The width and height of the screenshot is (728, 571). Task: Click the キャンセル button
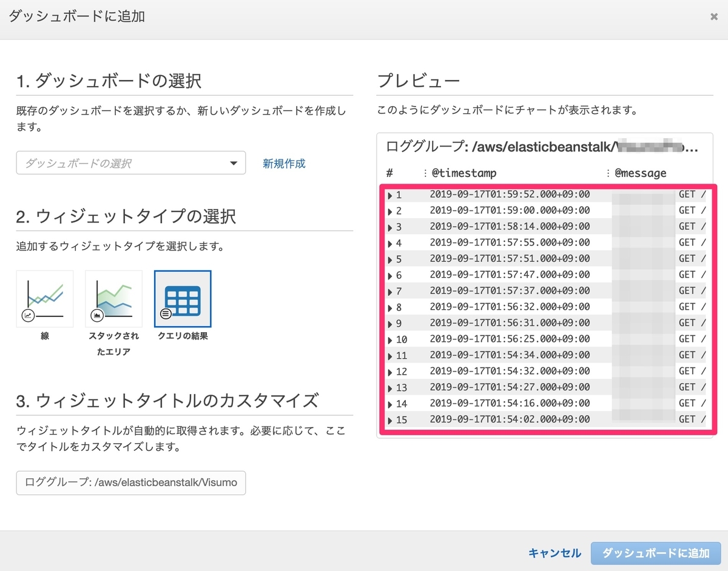(554, 553)
